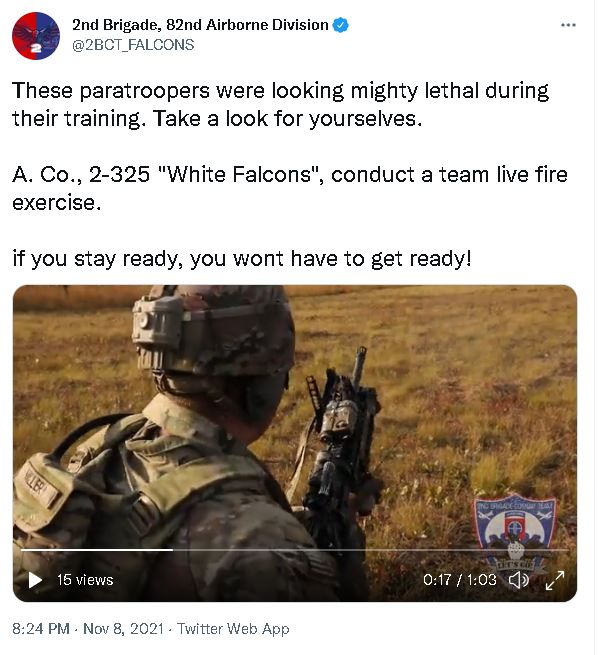Open the @2BCT_FALCONS handle link
The width and height of the screenshot is (601, 655).
[133, 45]
